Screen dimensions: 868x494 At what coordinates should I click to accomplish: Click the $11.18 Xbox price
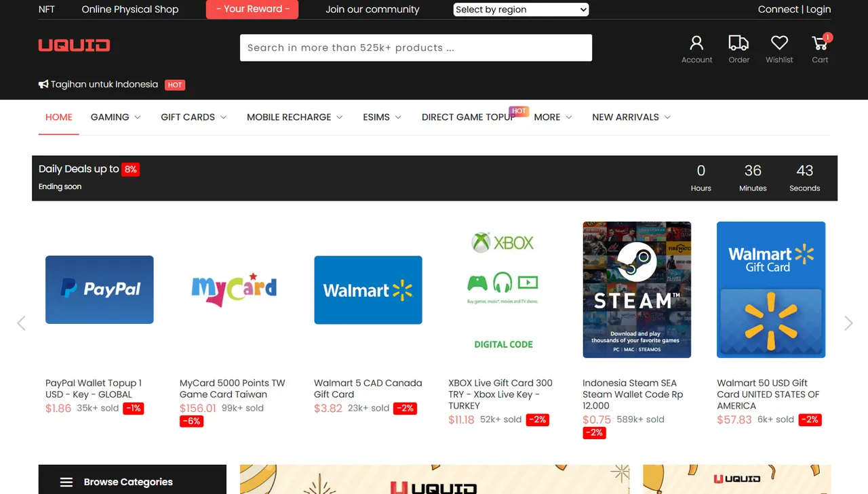pyautogui.click(x=461, y=420)
